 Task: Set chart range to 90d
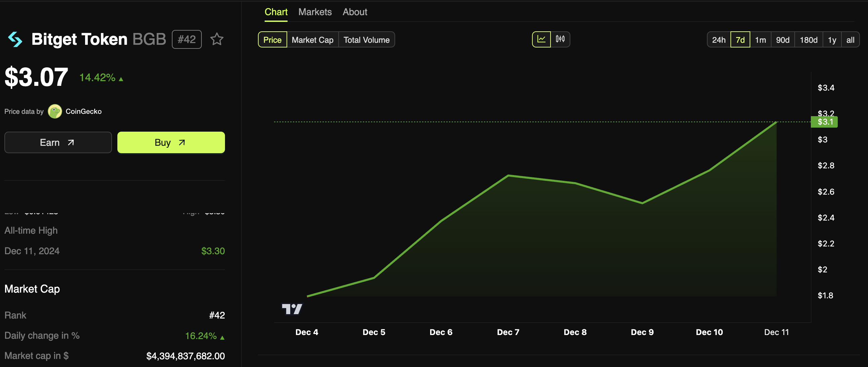click(x=783, y=40)
